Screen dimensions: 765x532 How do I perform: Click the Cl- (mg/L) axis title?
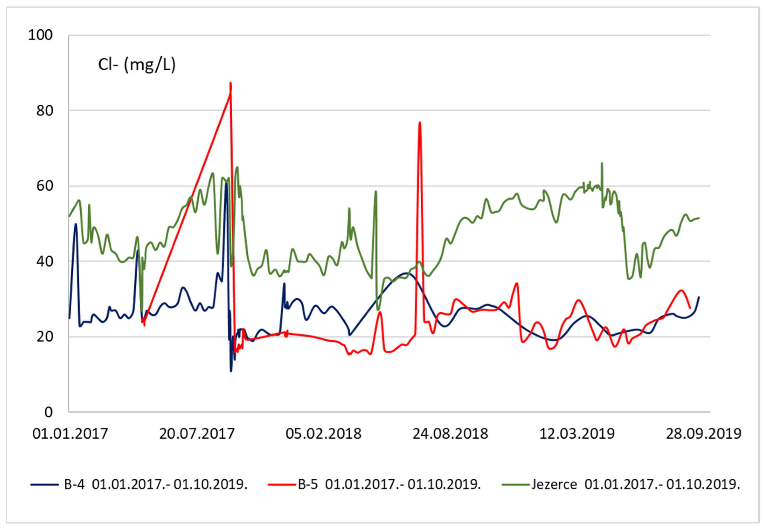pos(137,65)
